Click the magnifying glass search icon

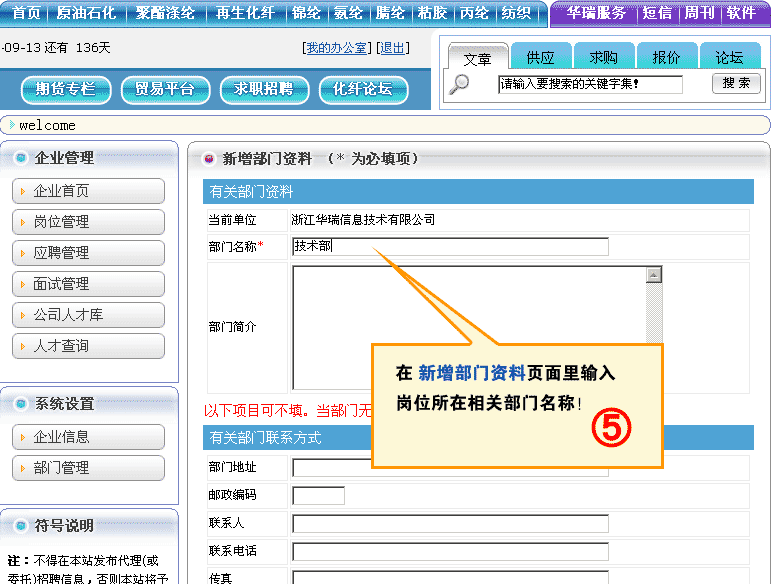click(459, 84)
